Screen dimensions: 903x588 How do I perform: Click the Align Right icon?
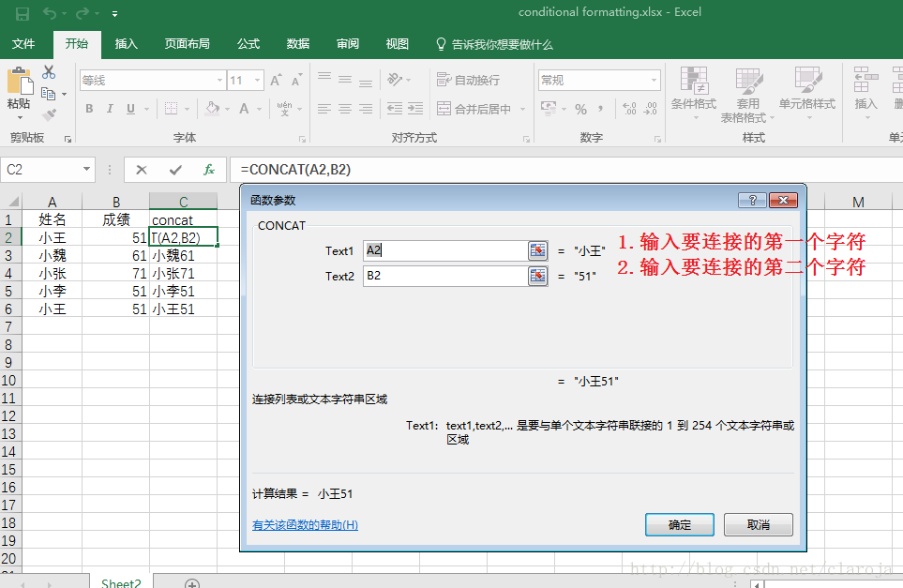[x=366, y=108]
